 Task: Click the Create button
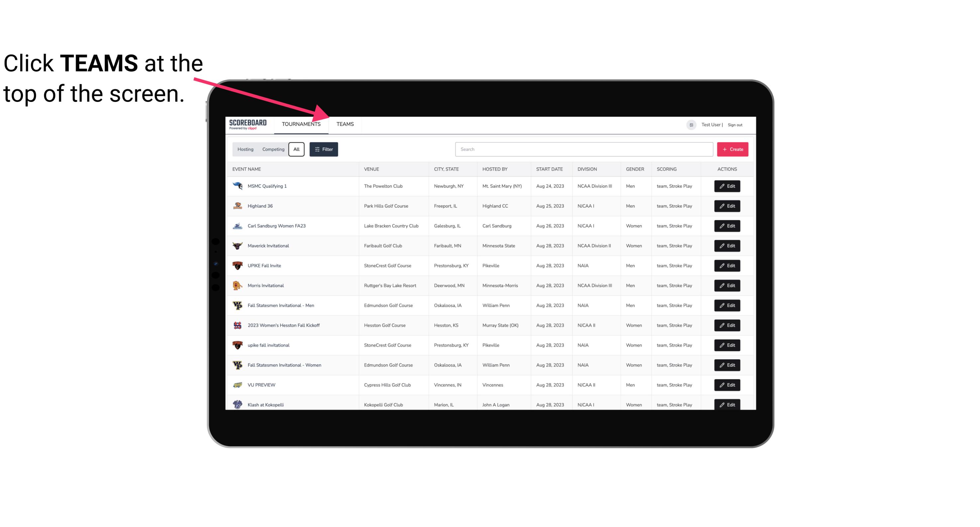point(732,149)
